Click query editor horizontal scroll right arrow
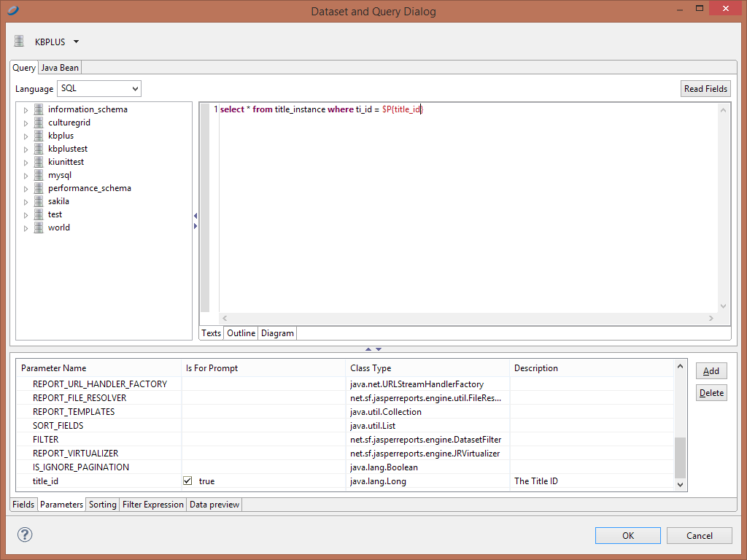This screenshot has width=747, height=560. [711, 318]
